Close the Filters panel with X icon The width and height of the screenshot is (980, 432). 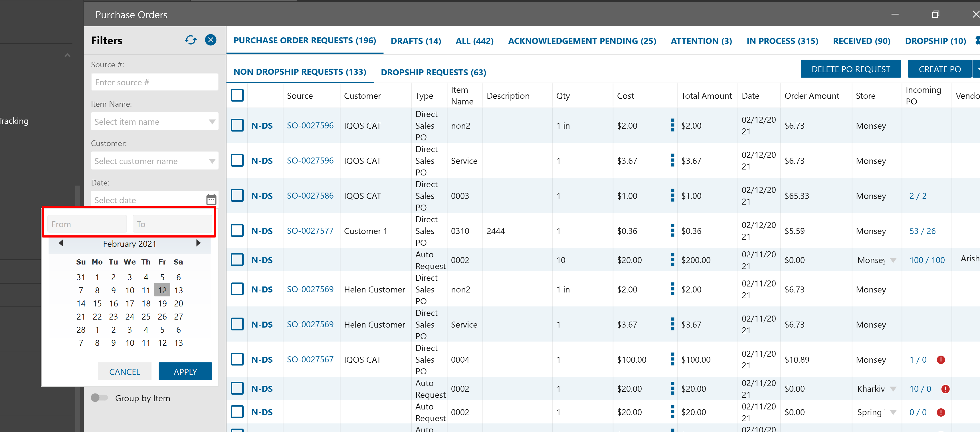210,40
